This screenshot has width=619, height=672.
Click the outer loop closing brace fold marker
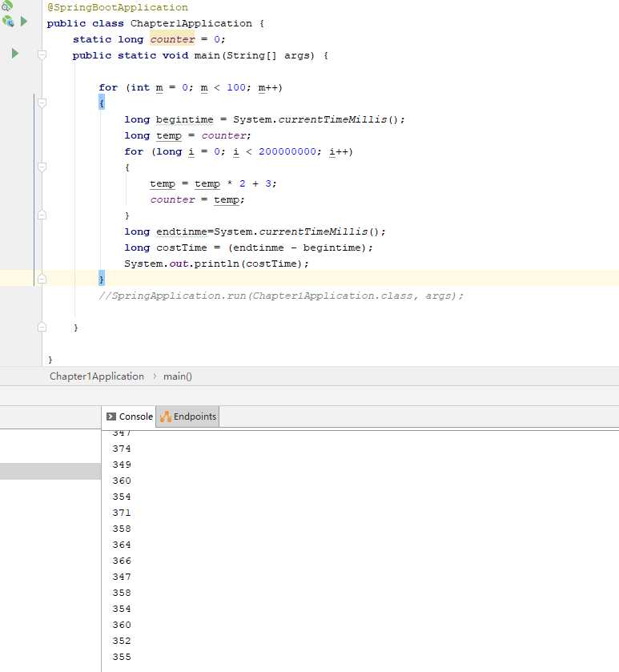coord(42,280)
